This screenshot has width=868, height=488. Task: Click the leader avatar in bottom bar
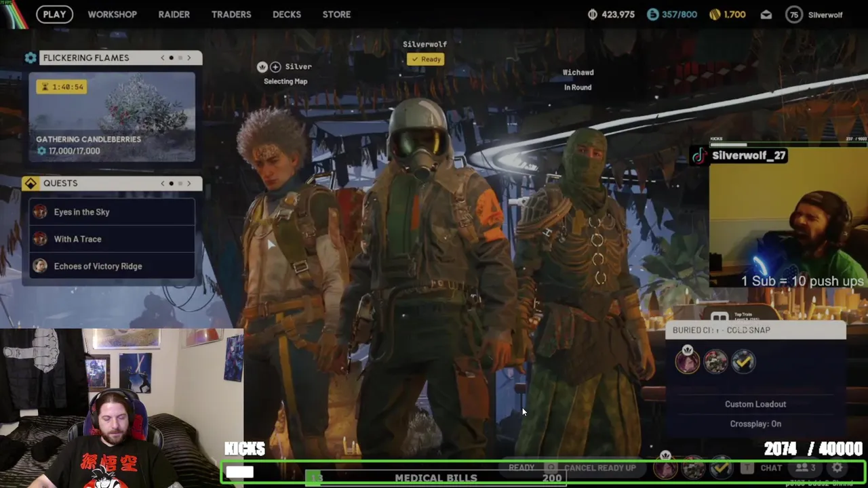click(665, 468)
